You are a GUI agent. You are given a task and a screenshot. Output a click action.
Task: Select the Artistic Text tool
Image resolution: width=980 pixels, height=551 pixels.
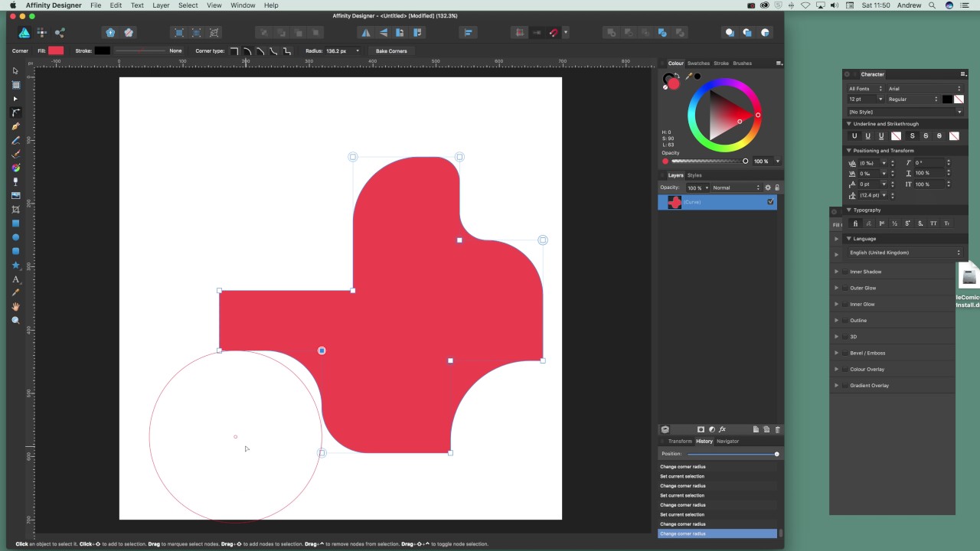(x=15, y=279)
